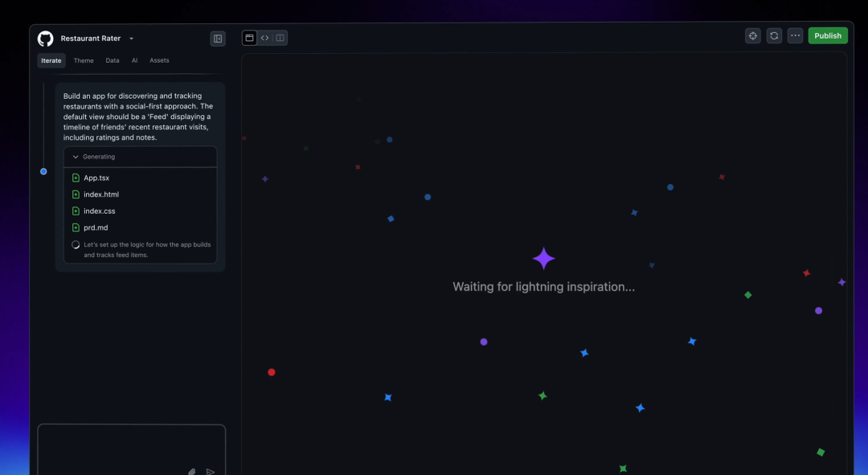Image resolution: width=868 pixels, height=475 pixels.
Task: Switch to preview-only view icon
Action: pos(250,38)
